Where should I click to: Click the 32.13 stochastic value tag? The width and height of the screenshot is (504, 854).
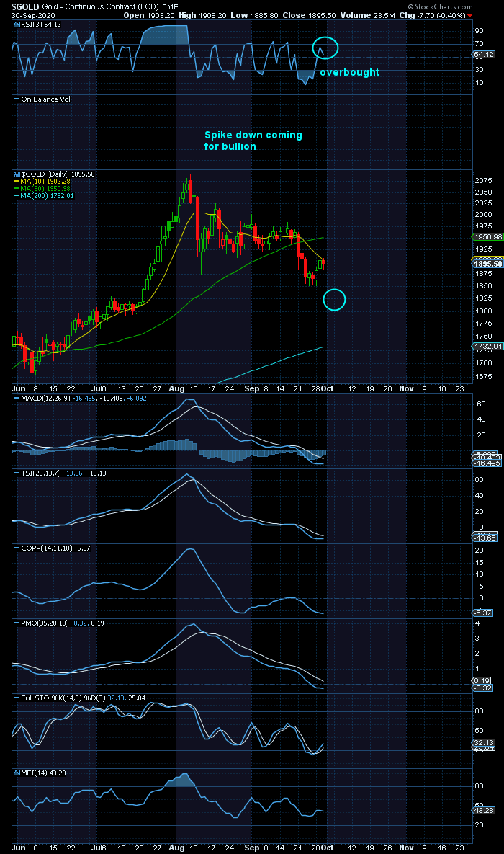[x=485, y=743]
